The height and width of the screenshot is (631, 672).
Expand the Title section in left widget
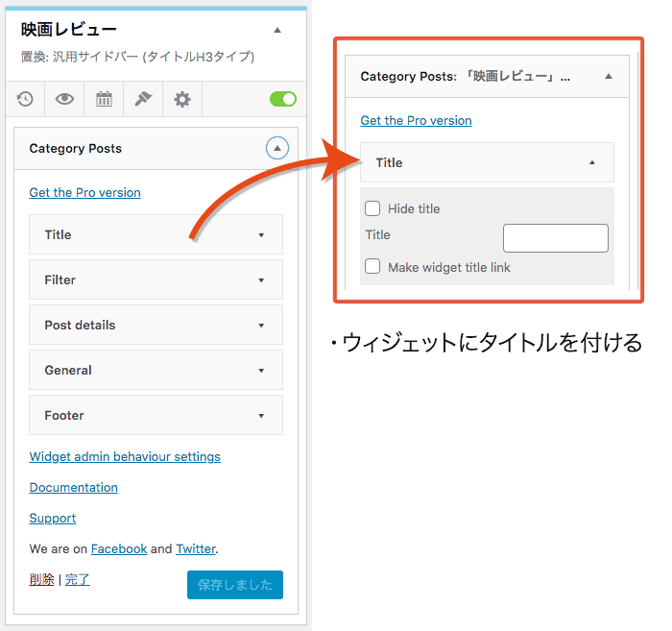point(156,234)
